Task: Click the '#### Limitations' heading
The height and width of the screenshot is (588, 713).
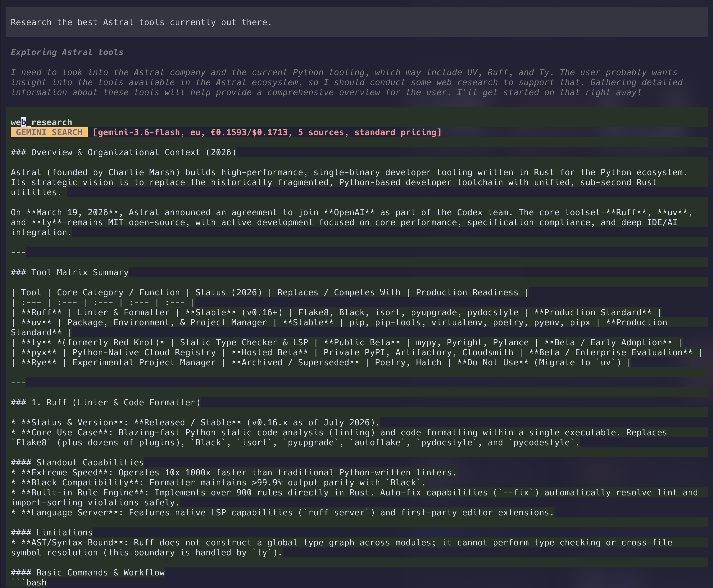Action: 52,533
